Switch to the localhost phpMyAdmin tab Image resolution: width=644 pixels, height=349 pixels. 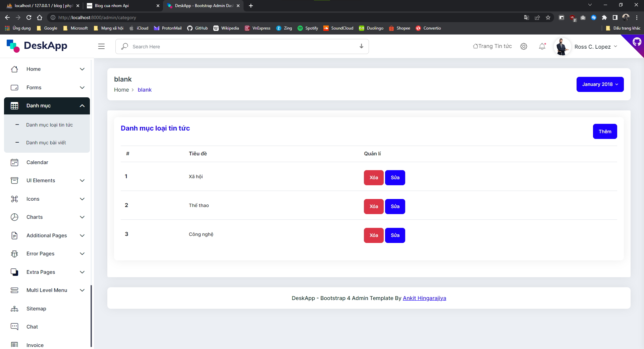(x=43, y=6)
